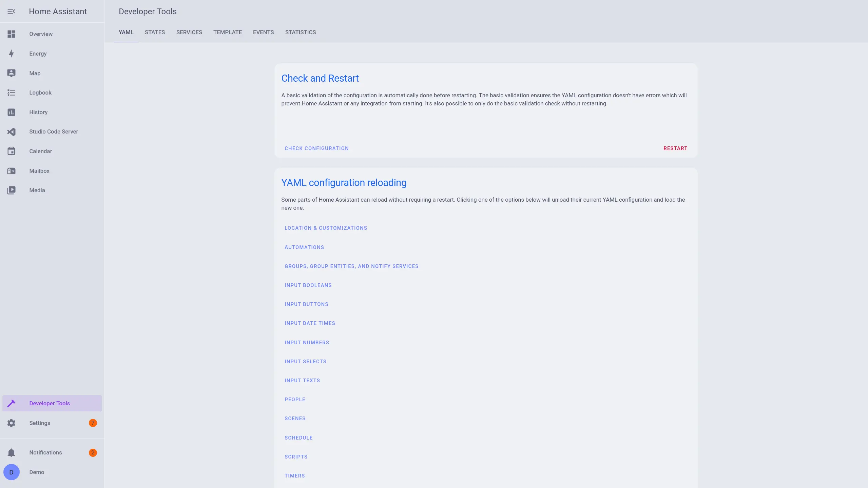Click the Overview dashboard item
The image size is (868, 488).
click(41, 34)
